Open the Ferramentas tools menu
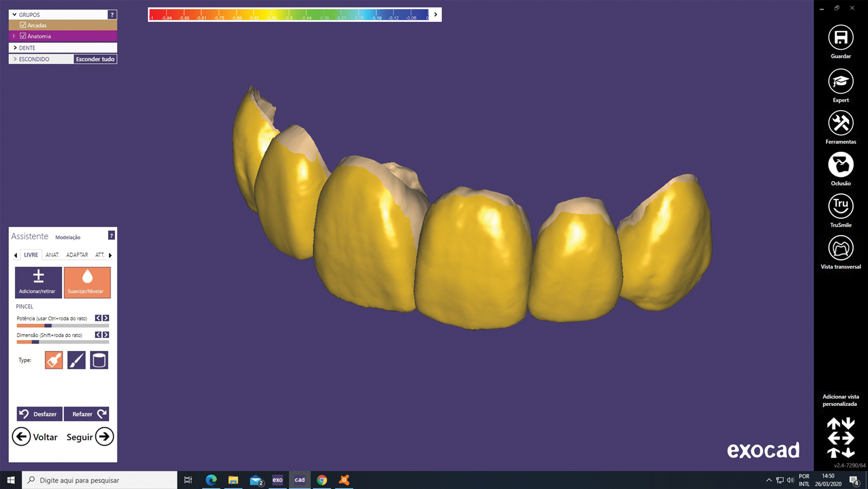The height and width of the screenshot is (489, 868). pos(840,123)
